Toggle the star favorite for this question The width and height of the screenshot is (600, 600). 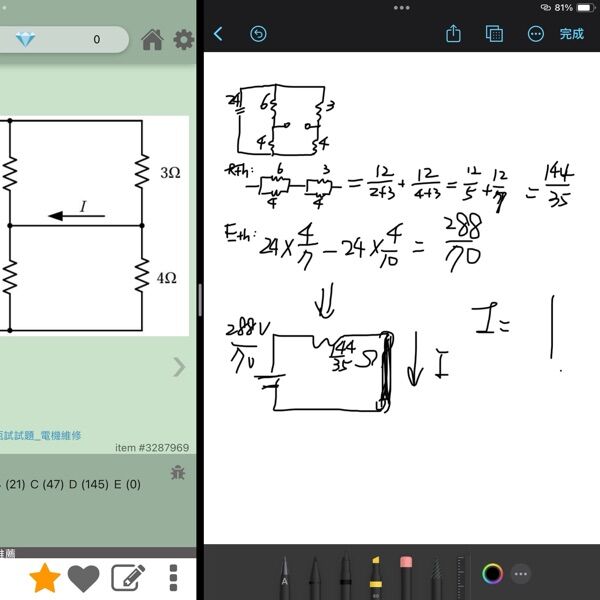pyautogui.click(x=44, y=578)
